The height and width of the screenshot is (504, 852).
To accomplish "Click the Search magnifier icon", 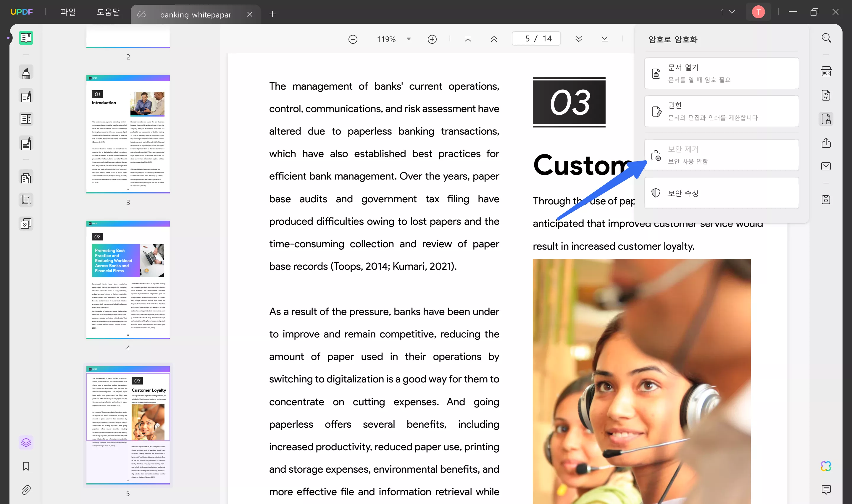I will click(x=826, y=38).
